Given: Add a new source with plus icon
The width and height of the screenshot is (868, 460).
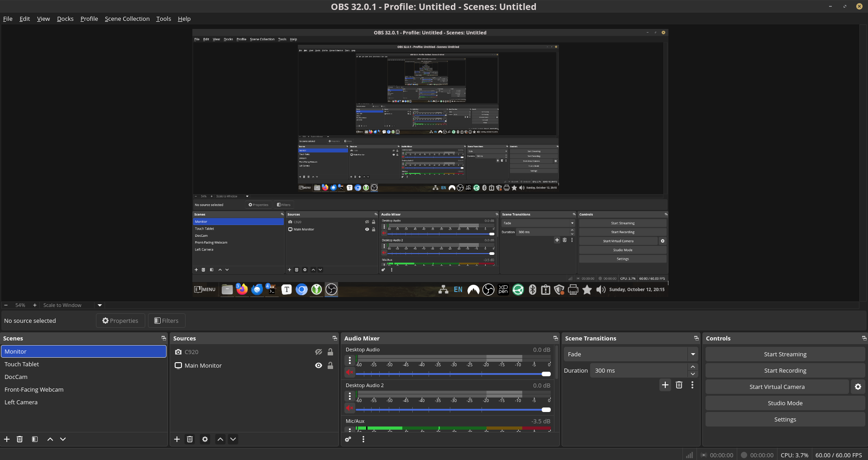Looking at the screenshot, I should pos(177,439).
